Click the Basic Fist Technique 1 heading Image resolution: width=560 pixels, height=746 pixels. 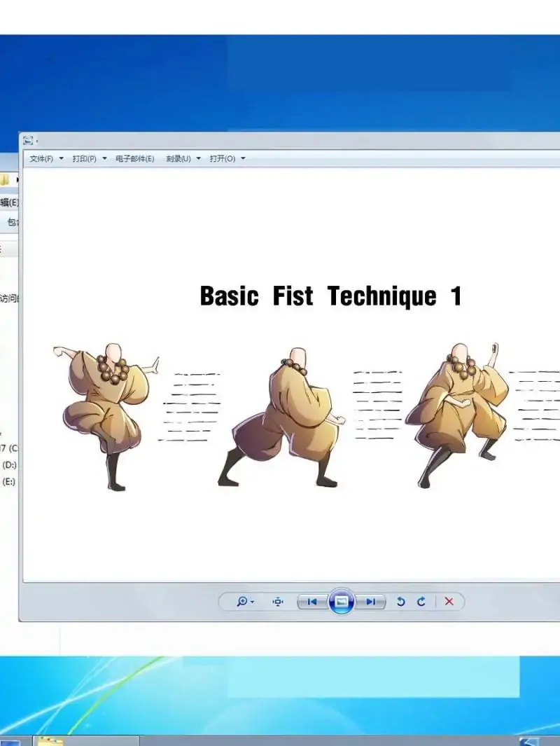tap(331, 296)
